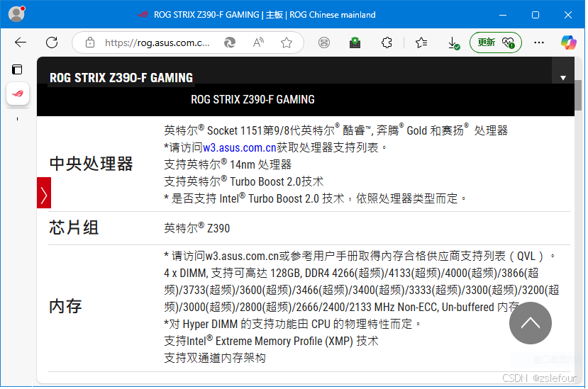This screenshot has width=588, height=389.
Task: Open the Downloads arrow icon
Action: point(453,43)
